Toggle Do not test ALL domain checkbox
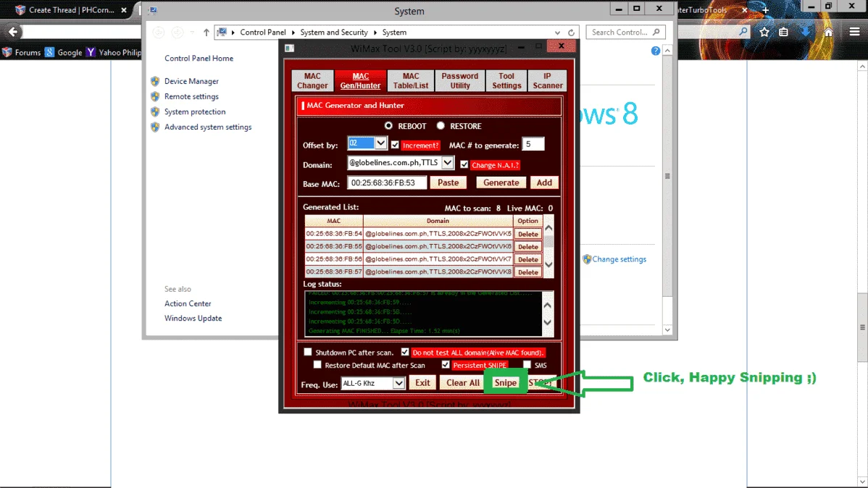The image size is (868, 488). click(x=405, y=352)
